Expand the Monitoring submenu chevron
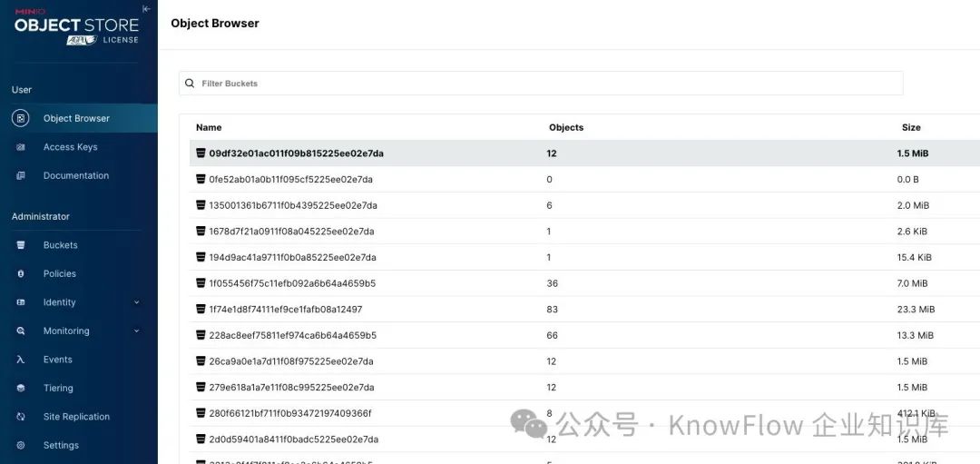The height and width of the screenshot is (464, 980). pos(137,331)
